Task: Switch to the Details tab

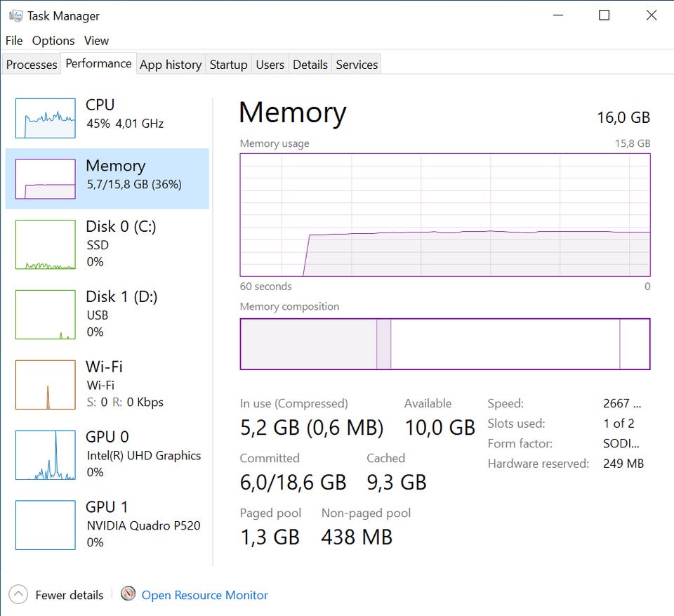Action: (310, 65)
